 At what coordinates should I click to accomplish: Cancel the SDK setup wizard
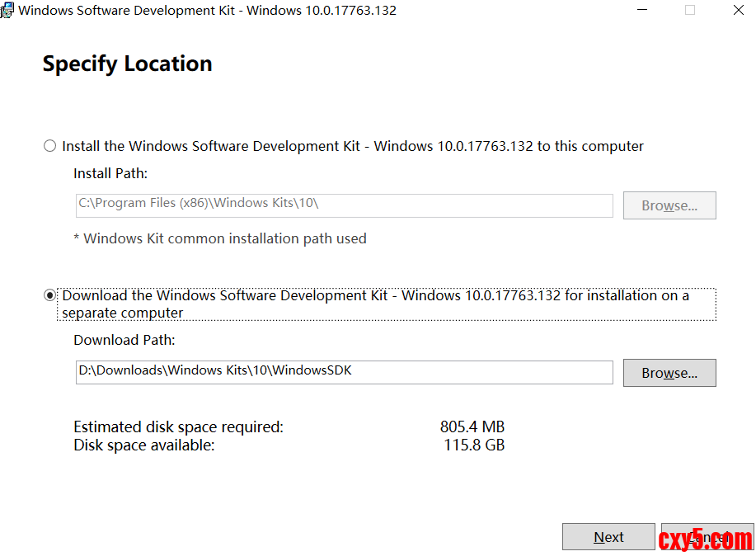pyautogui.click(x=707, y=537)
